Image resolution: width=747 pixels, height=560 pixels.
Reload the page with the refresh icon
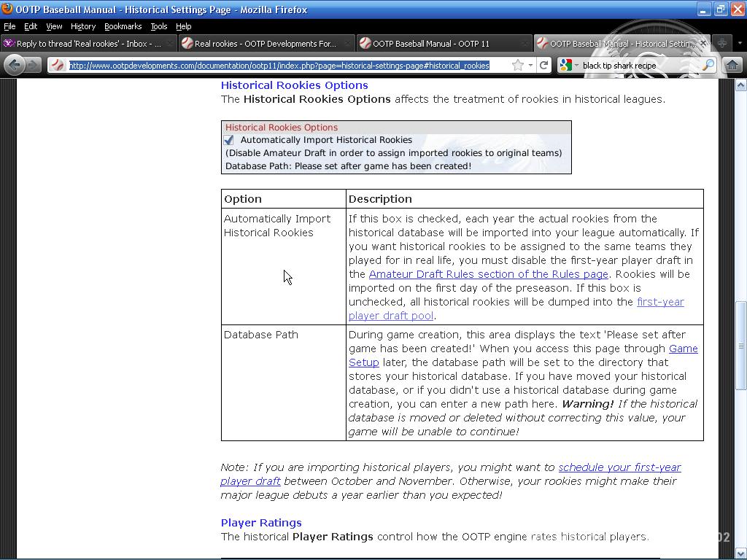coord(543,66)
